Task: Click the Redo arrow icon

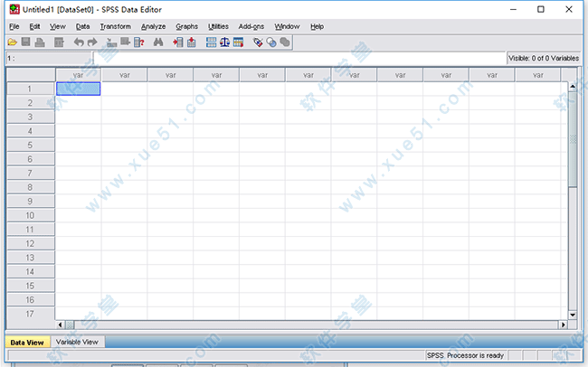Action: [x=92, y=42]
